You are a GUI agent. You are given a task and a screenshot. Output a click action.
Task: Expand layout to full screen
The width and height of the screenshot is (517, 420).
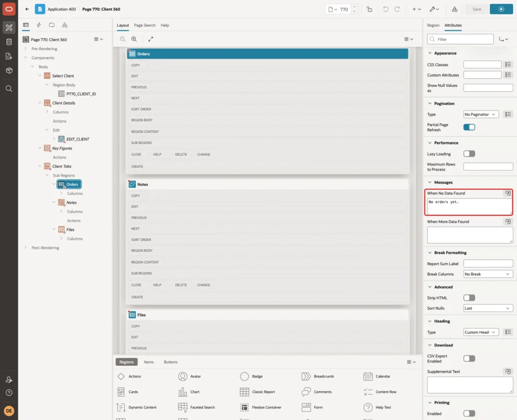(150, 39)
